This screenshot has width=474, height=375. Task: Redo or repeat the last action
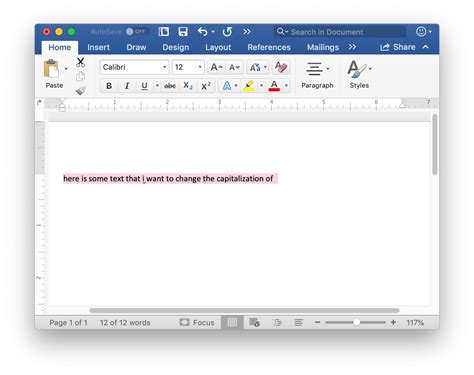point(227,32)
